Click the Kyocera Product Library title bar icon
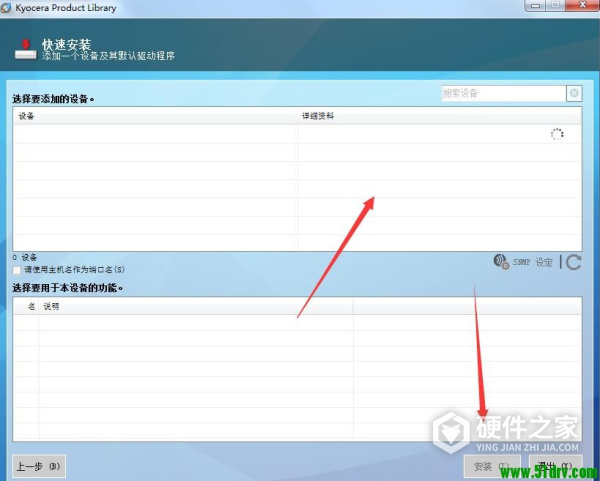The height and width of the screenshot is (481, 600). [x=6, y=7]
